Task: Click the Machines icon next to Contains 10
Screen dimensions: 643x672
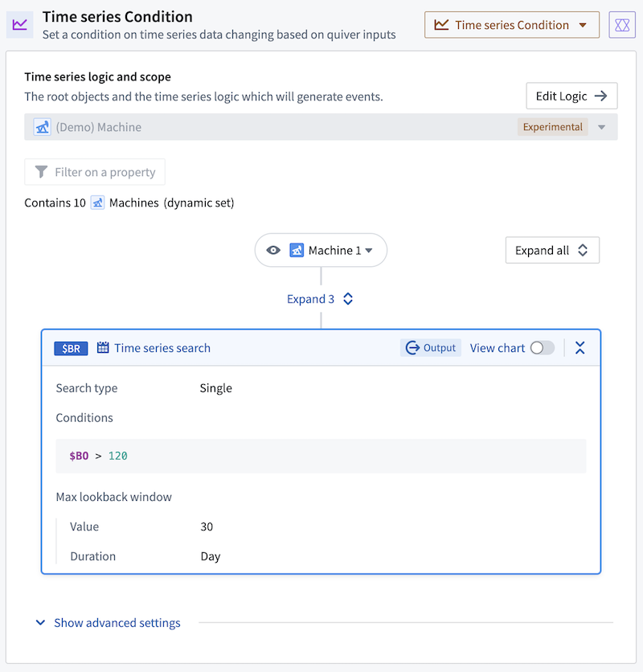Action: click(x=97, y=203)
